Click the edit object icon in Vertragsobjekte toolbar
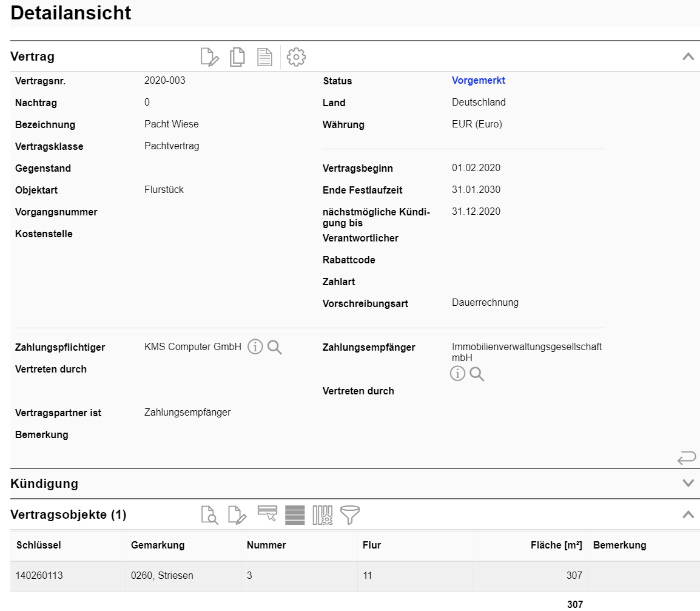Viewport: 700px width, 611px height. [x=237, y=515]
